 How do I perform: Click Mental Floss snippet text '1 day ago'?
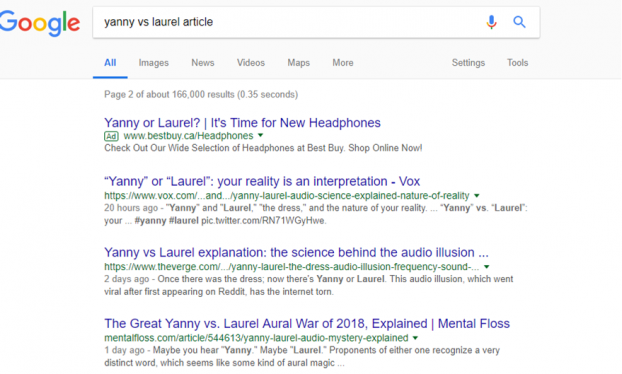tap(124, 350)
